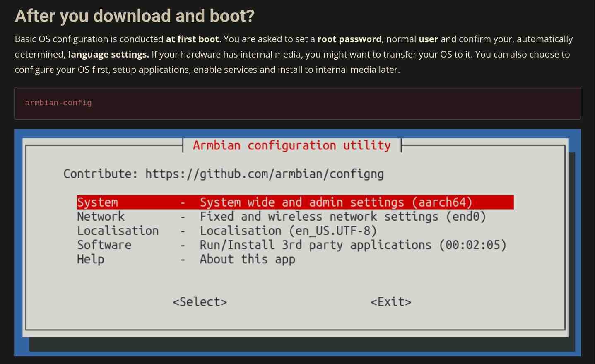Image resolution: width=595 pixels, height=364 pixels.
Task: Click the bold 'at first boot' text
Action: coord(193,39)
